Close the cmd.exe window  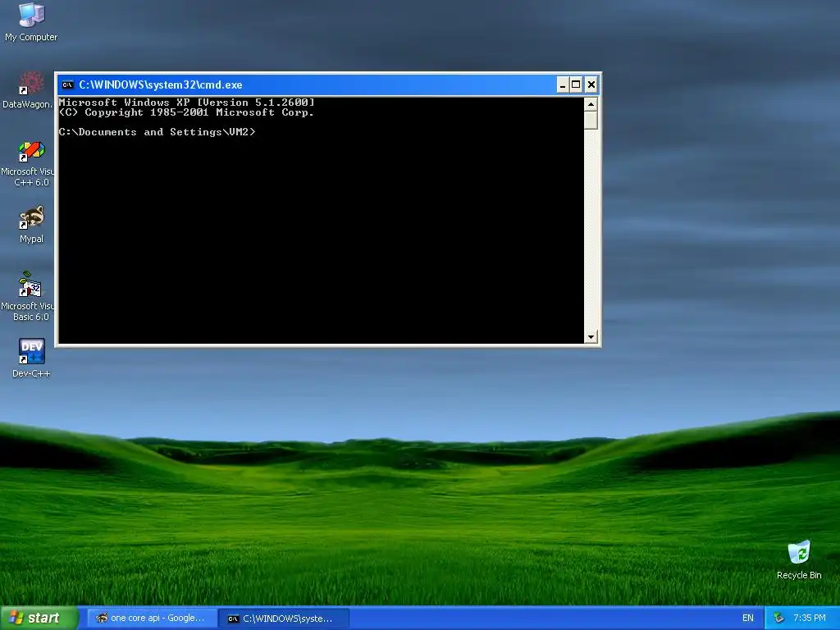[x=591, y=84]
